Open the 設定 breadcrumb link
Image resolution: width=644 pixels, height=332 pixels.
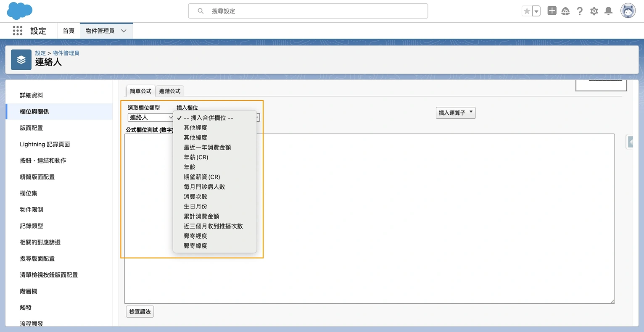click(x=40, y=53)
